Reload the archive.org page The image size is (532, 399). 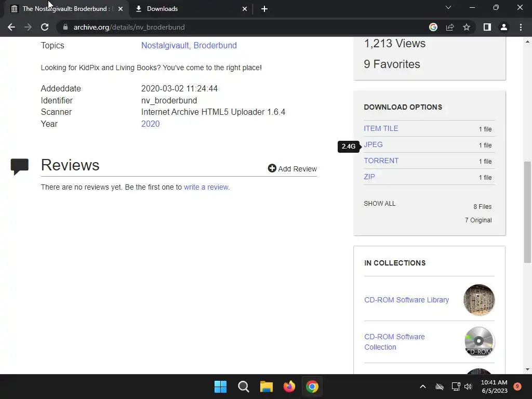point(45,27)
